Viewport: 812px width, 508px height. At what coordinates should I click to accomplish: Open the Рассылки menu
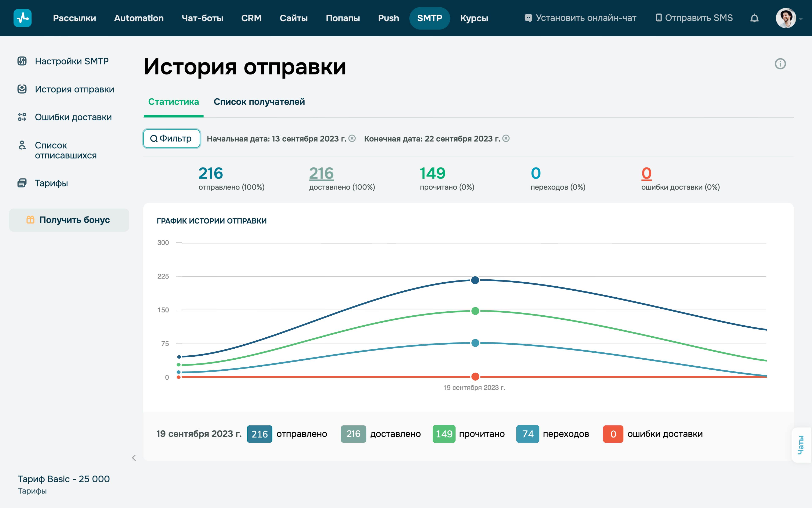(74, 18)
